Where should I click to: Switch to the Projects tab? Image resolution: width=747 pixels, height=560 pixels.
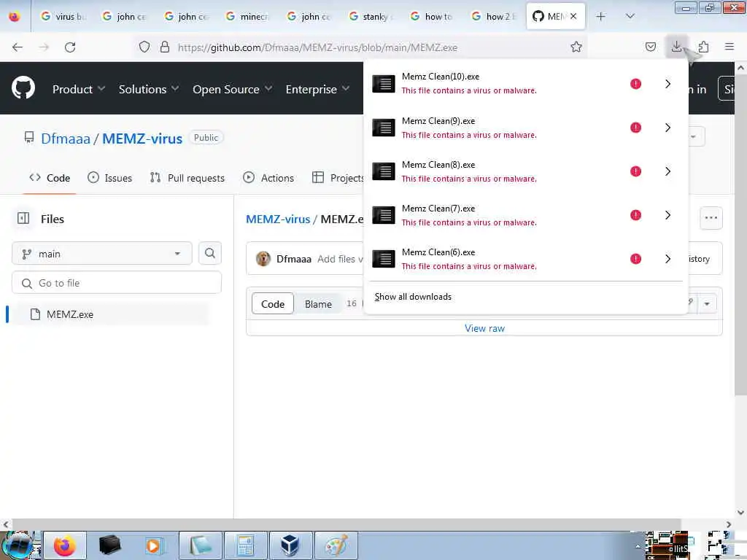coord(338,178)
